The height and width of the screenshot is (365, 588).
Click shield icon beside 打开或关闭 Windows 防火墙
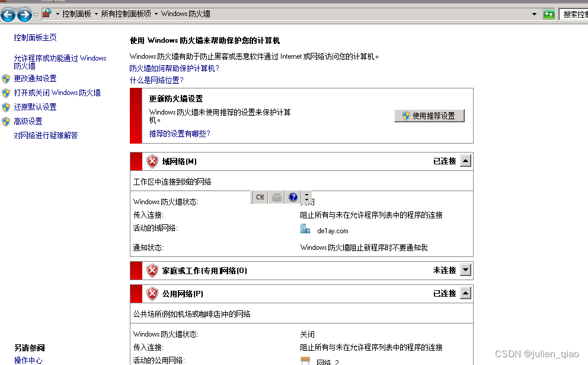(x=5, y=93)
